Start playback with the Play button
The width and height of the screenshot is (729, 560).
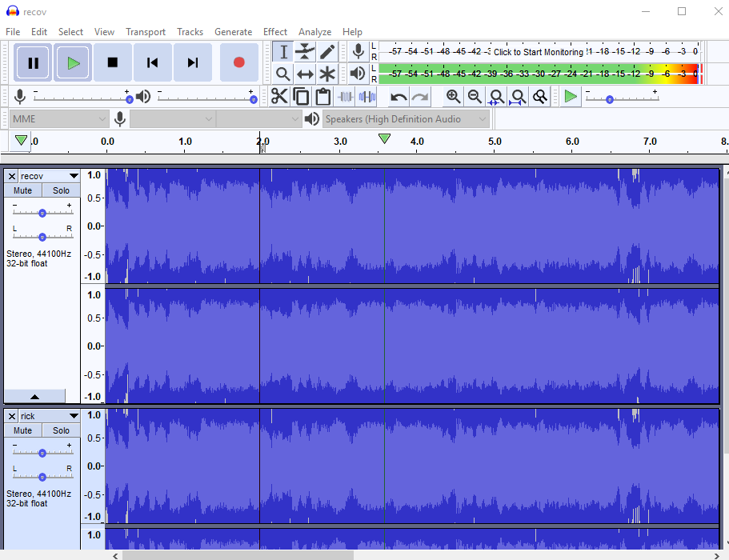tap(73, 62)
